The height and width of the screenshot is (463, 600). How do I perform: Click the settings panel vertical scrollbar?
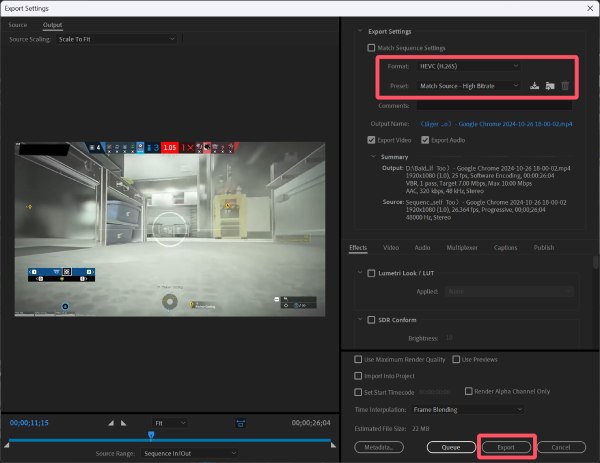coord(595,262)
